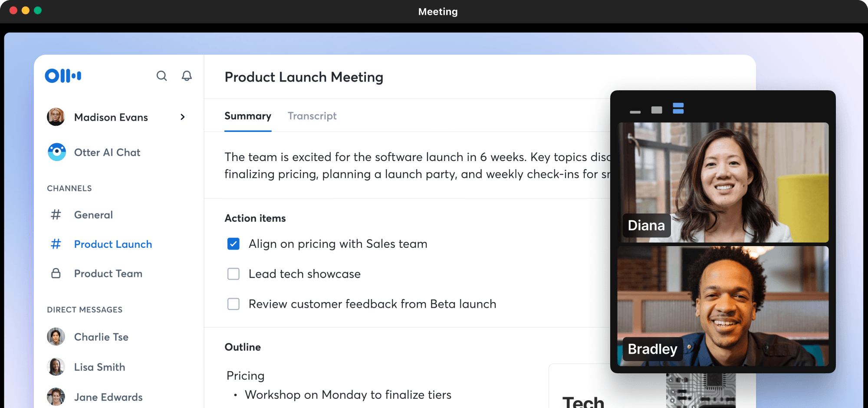Viewport: 868px width, 408px height.
Task: Open the Product Launch channel
Action: click(113, 244)
